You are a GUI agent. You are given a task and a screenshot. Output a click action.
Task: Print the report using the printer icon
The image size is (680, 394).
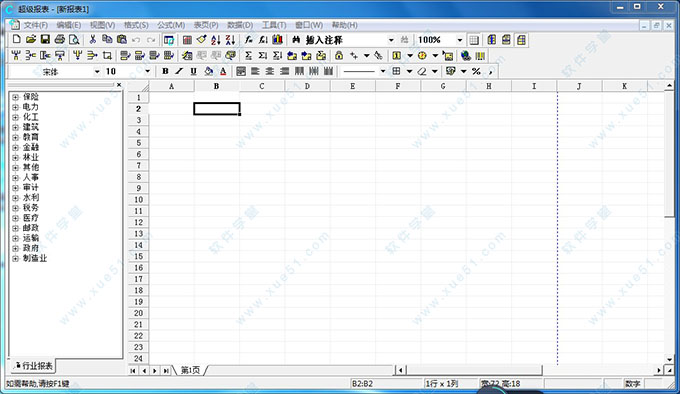59,39
